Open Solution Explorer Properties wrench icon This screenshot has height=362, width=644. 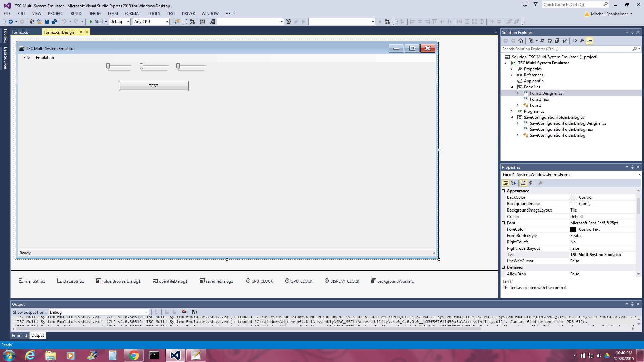click(x=582, y=41)
